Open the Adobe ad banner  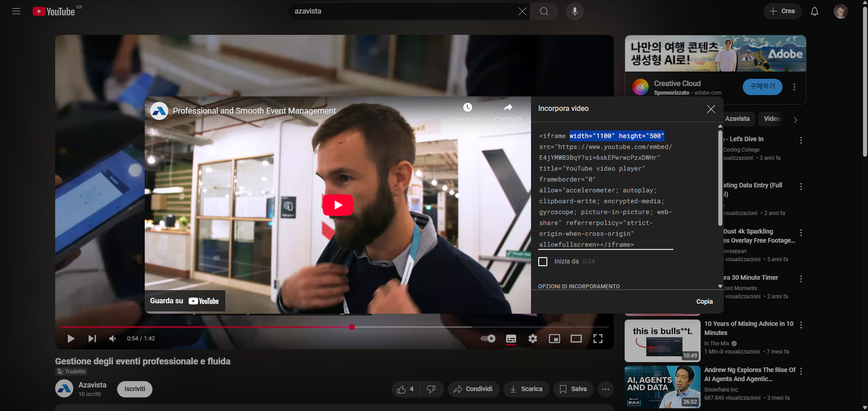[716, 53]
